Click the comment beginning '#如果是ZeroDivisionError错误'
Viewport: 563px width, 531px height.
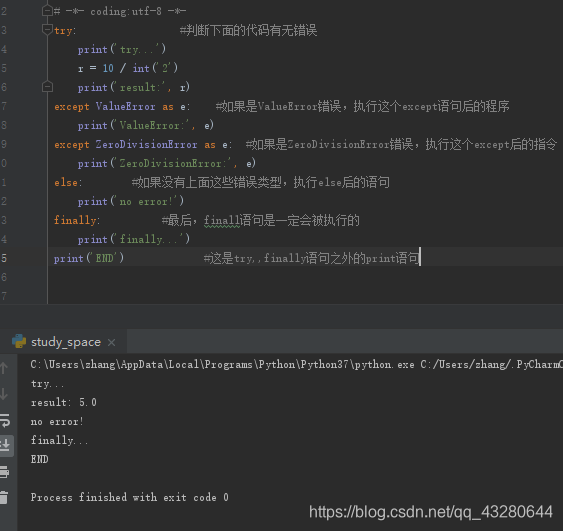coord(401,144)
